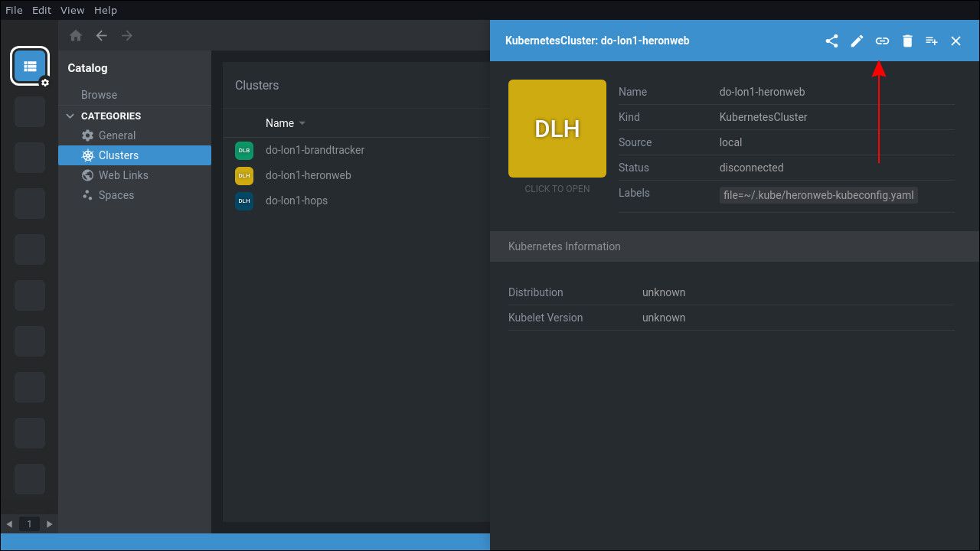Click the share icon in cluster panel header

point(831,41)
